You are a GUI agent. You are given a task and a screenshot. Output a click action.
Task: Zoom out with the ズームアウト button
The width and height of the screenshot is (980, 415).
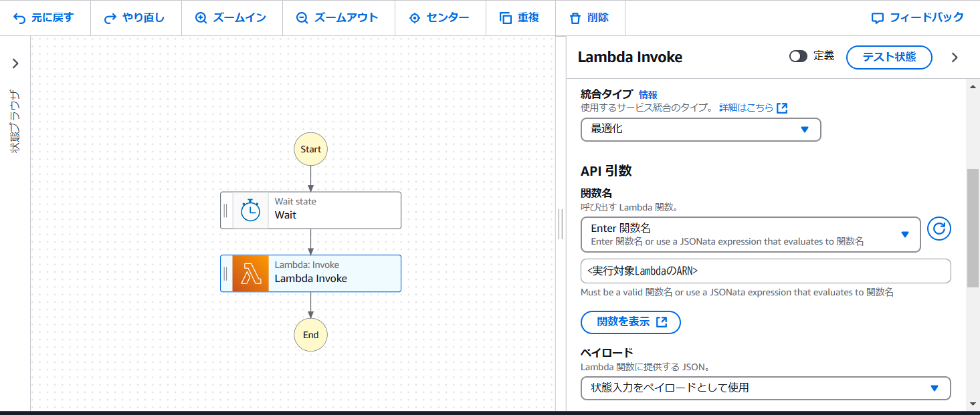pyautogui.click(x=337, y=18)
